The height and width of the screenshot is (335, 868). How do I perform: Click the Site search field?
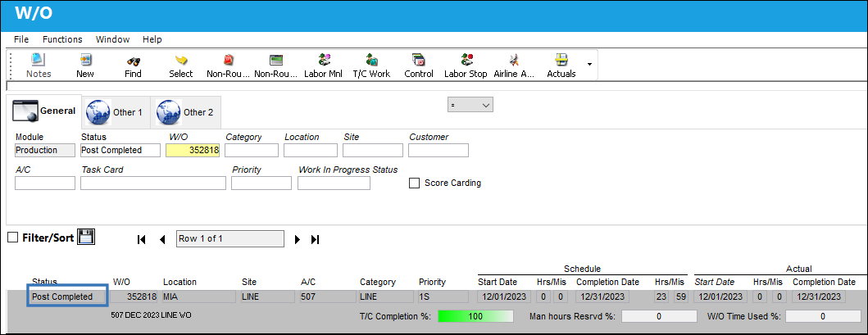coord(373,151)
